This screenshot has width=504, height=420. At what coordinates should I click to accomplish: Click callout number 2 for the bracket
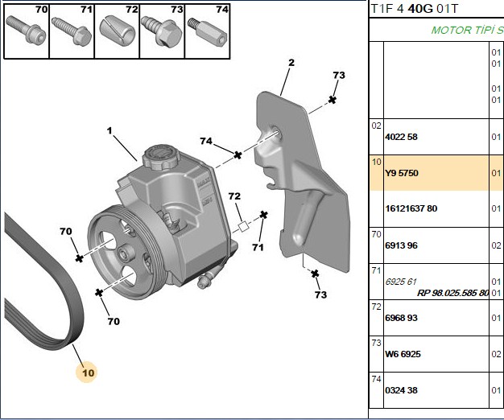pyautogui.click(x=291, y=62)
